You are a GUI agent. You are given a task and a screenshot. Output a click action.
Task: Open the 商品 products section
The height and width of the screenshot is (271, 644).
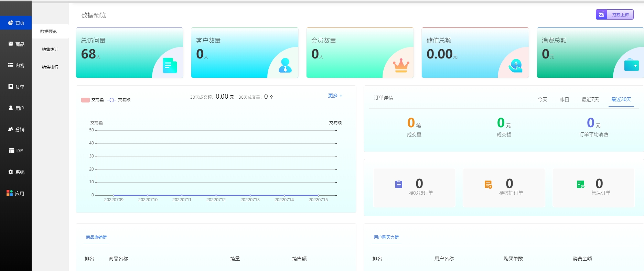[16, 44]
